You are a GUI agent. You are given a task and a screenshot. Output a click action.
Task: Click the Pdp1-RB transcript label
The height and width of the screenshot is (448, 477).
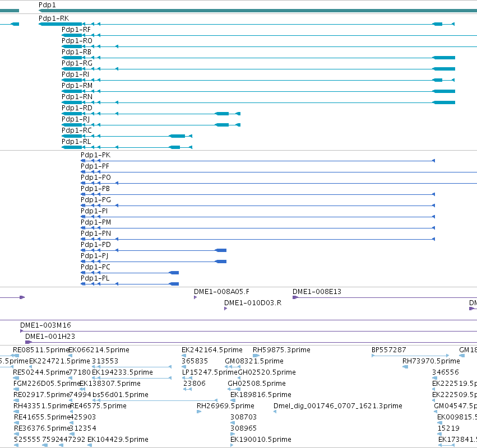(76, 52)
